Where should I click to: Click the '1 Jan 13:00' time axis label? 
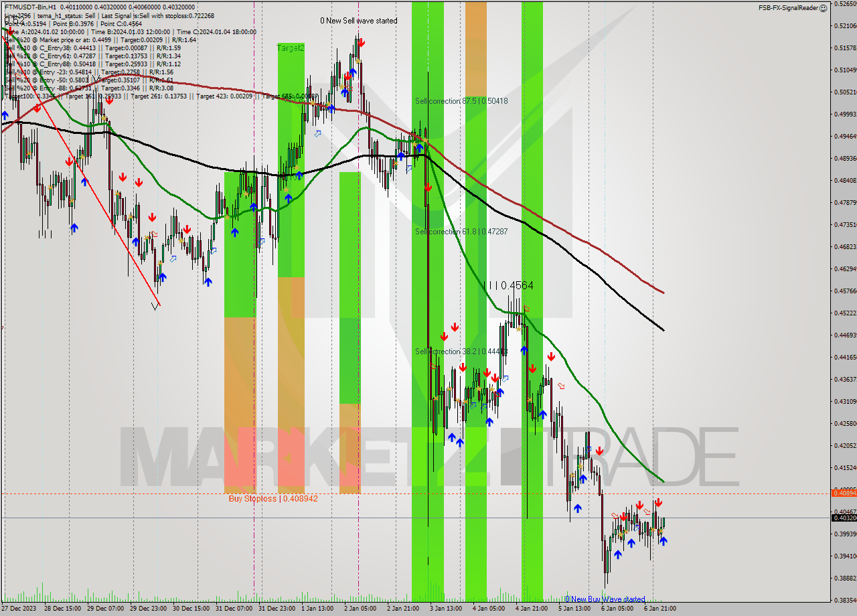(x=317, y=609)
